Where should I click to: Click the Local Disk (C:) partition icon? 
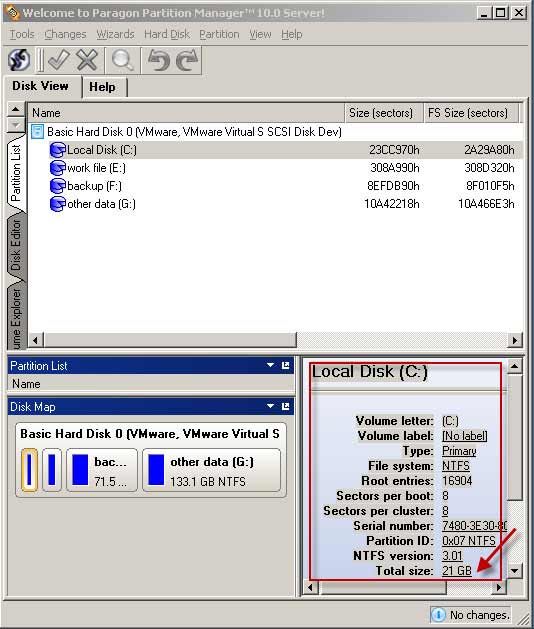coord(57,150)
